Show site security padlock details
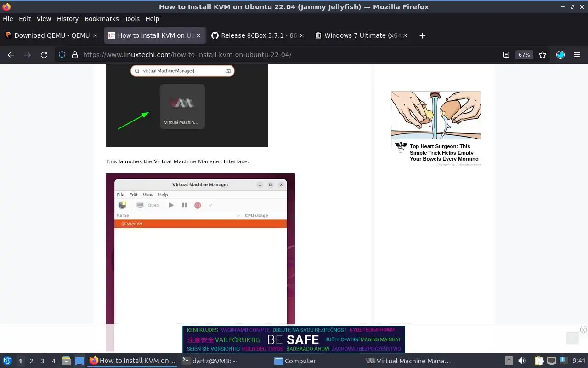This screenshot has height=368, width=588. [x=74, y=55]
